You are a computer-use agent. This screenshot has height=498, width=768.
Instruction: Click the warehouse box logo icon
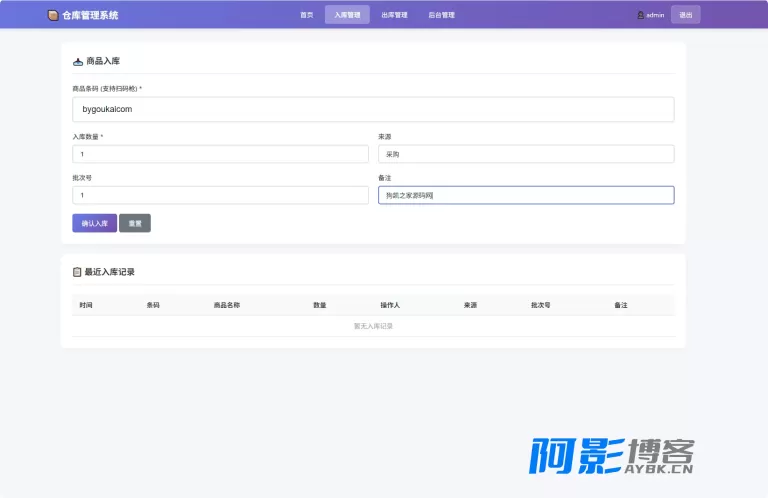pos(53,15)
